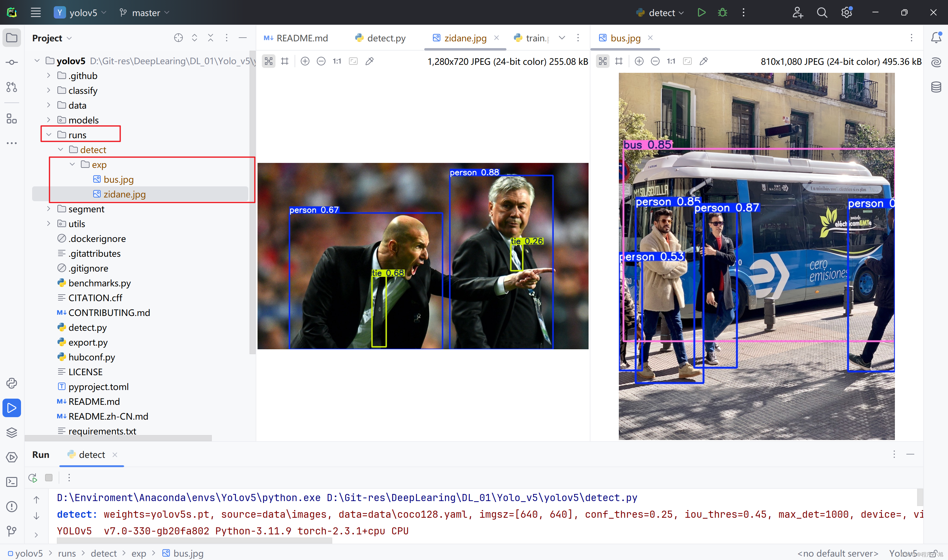
Task: Toggle chessboard background in bus.jpg viewer
Action: (602, 61)
